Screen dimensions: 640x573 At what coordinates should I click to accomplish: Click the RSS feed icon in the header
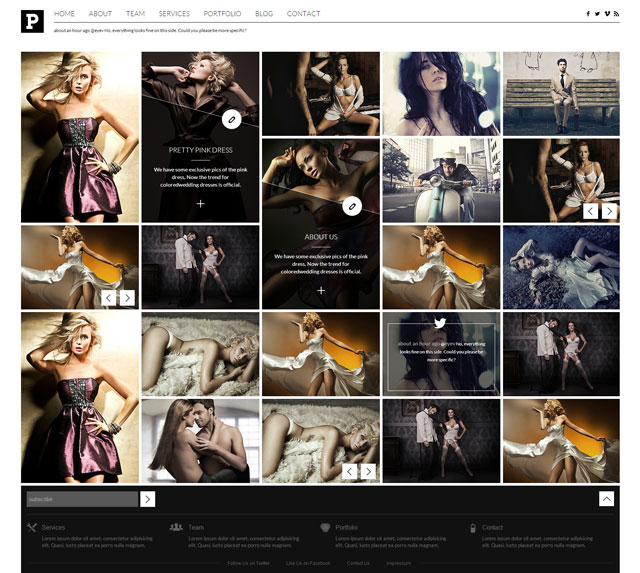coord(616,14)
